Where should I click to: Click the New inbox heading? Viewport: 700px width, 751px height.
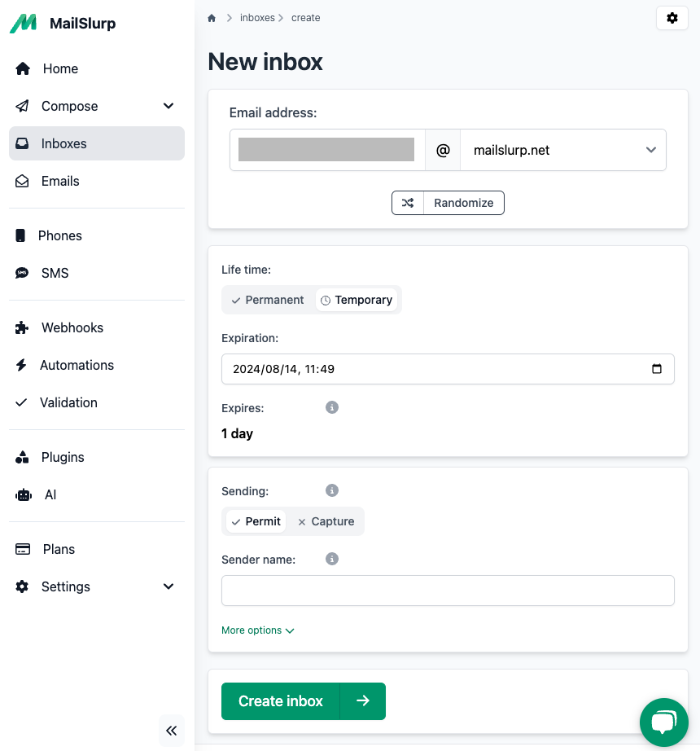(265, 62)
